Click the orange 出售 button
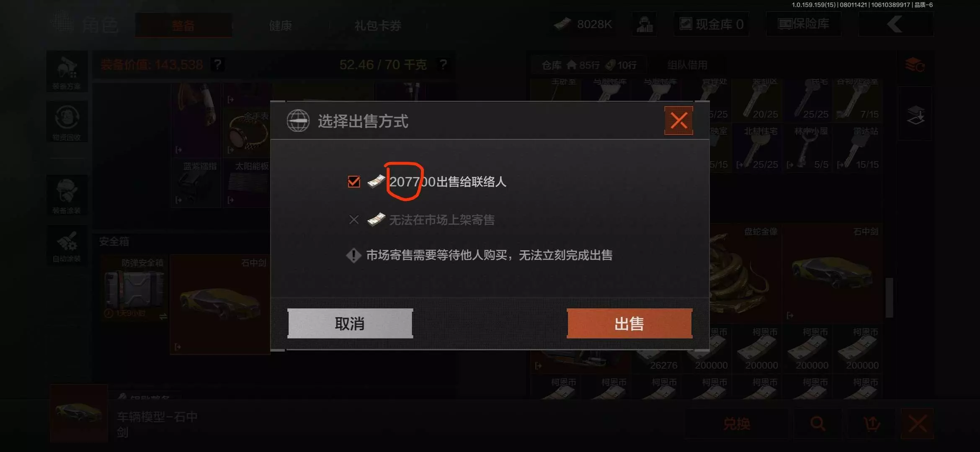This screenshot has height=452, width=980. [x=629, y=324]
